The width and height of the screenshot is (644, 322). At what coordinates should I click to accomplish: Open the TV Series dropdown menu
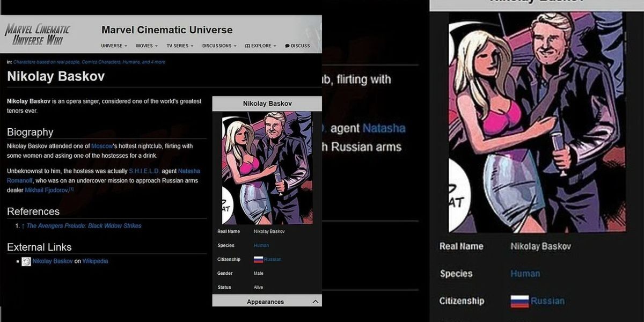click(x=180, y=46)
